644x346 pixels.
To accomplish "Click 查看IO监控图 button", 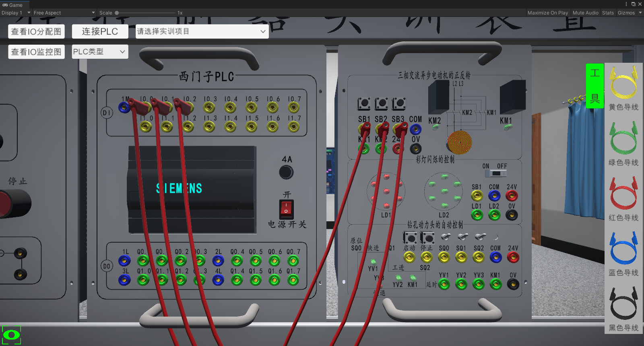I will (x=36, y=51).
